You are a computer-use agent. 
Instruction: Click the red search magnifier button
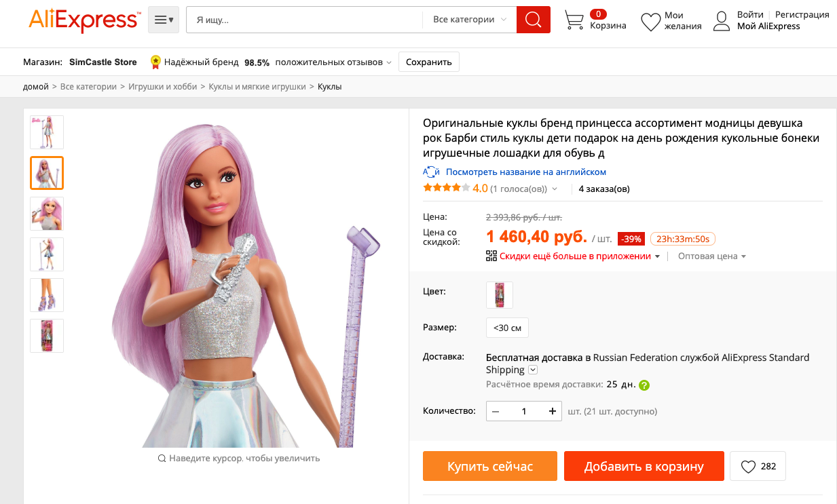[533, 20]
